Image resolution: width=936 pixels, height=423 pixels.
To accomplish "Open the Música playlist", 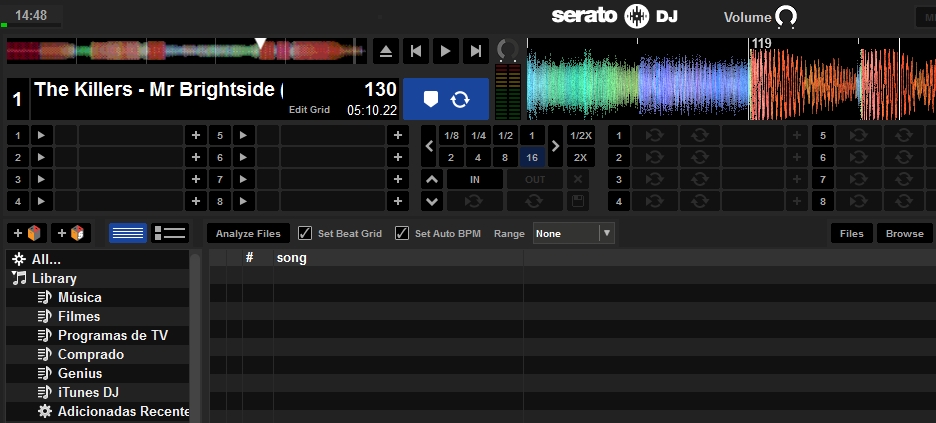I will [98, 297].
